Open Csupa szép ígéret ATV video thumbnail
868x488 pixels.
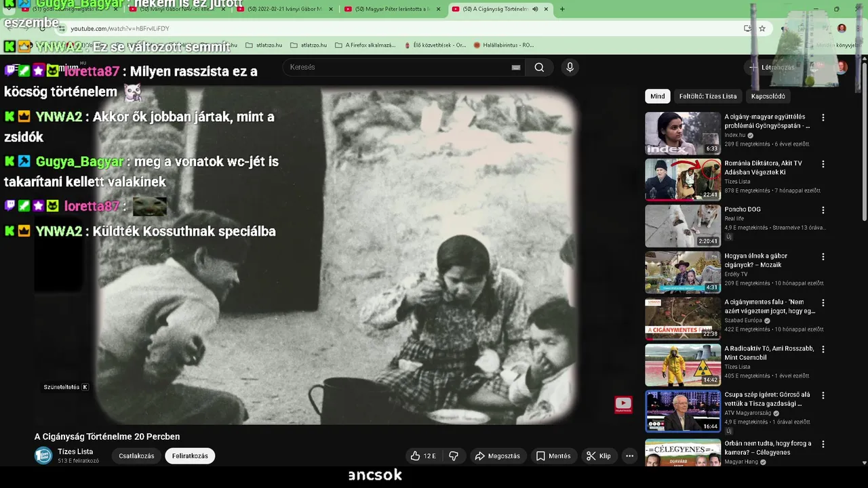pyautogui.click(x=683, y=411)
